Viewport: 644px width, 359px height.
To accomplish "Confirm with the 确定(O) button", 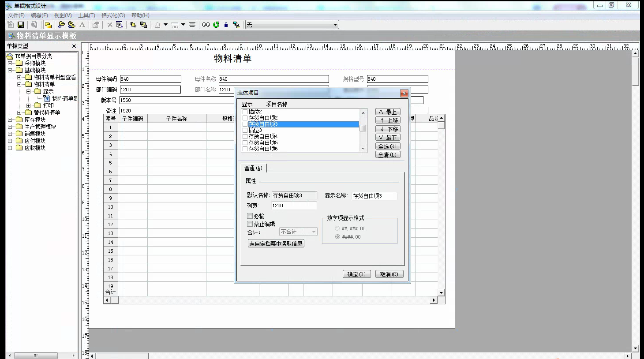I will click(356, 274).
